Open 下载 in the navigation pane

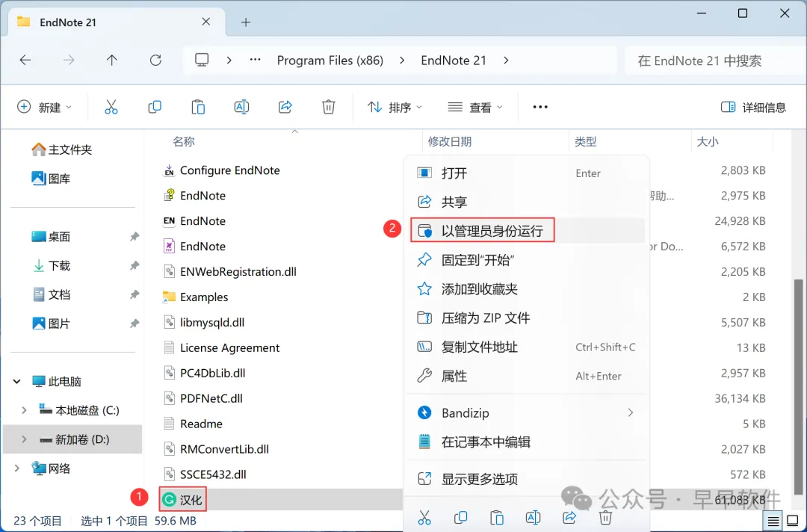pyautogui.click(x=51, y=265)
